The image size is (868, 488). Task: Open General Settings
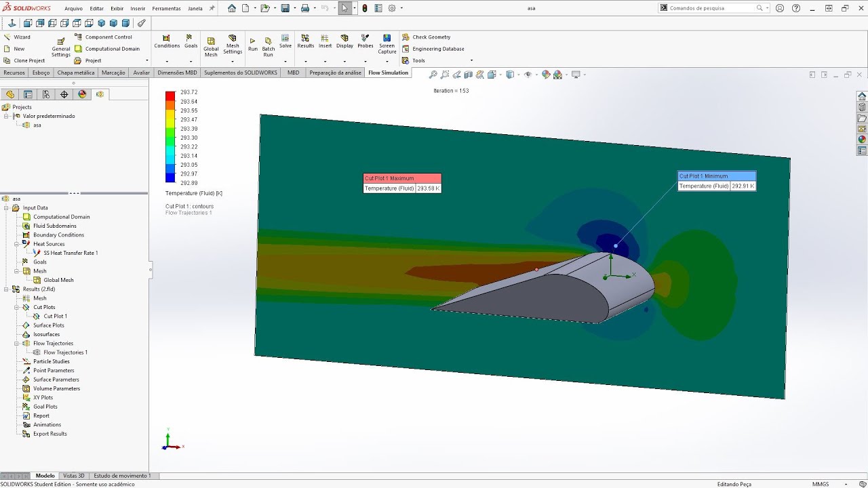pos(61,47)
